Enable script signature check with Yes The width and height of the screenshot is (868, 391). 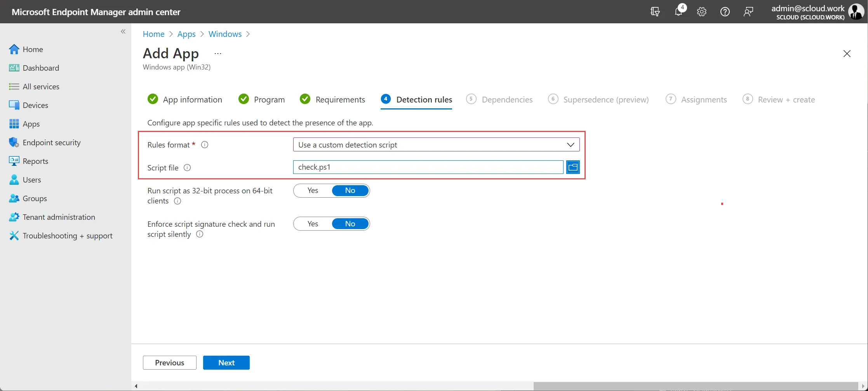point(313,224)
